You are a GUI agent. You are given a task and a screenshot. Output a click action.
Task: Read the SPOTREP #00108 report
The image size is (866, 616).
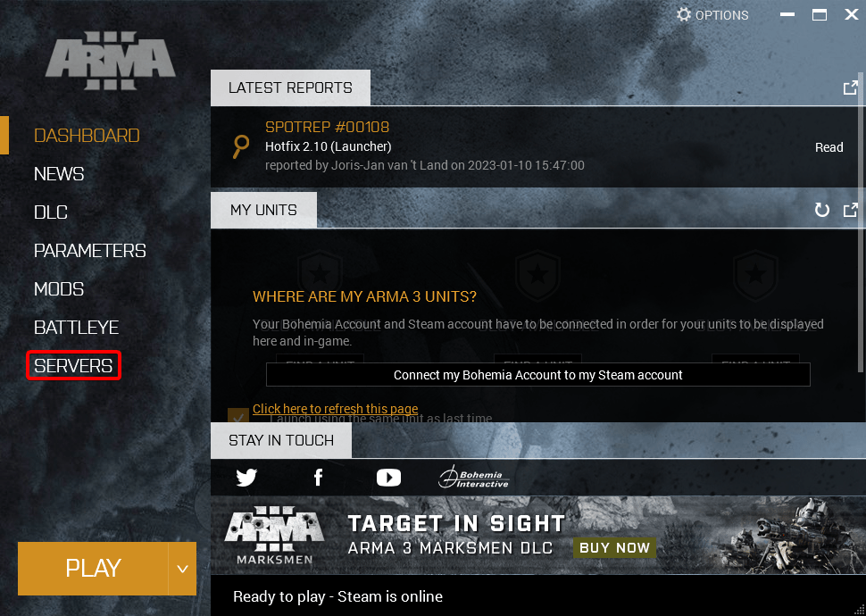coord(828,146)
